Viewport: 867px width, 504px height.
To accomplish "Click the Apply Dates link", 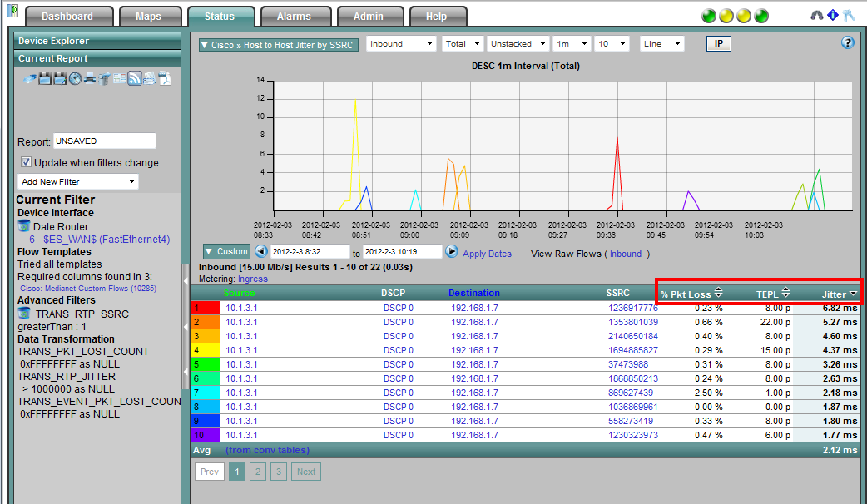I will coord(487,254).
